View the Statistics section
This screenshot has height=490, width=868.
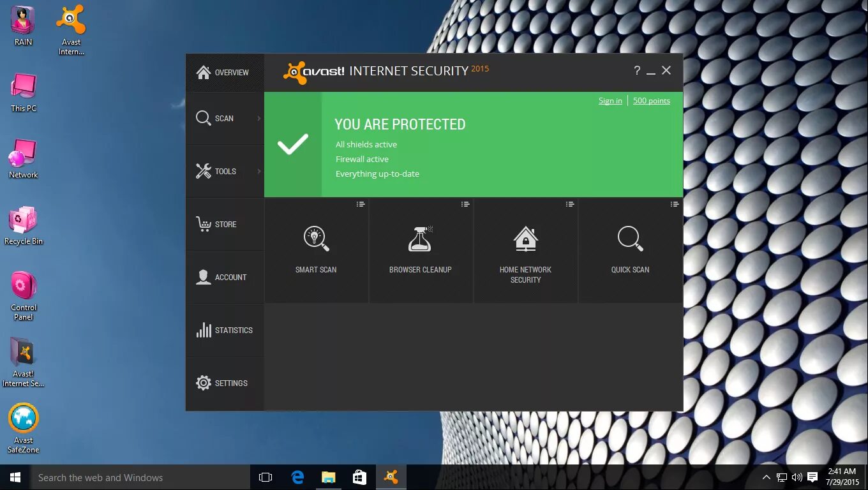click(225, 330)
